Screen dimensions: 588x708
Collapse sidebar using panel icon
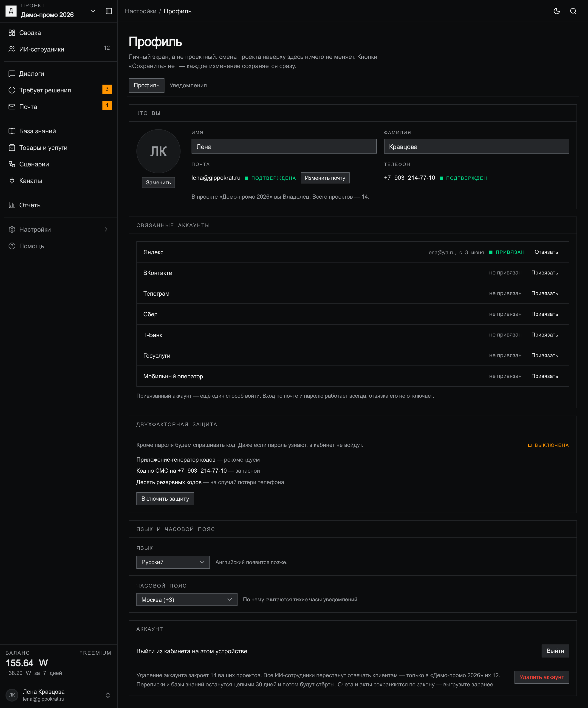(x=109, y=11)
